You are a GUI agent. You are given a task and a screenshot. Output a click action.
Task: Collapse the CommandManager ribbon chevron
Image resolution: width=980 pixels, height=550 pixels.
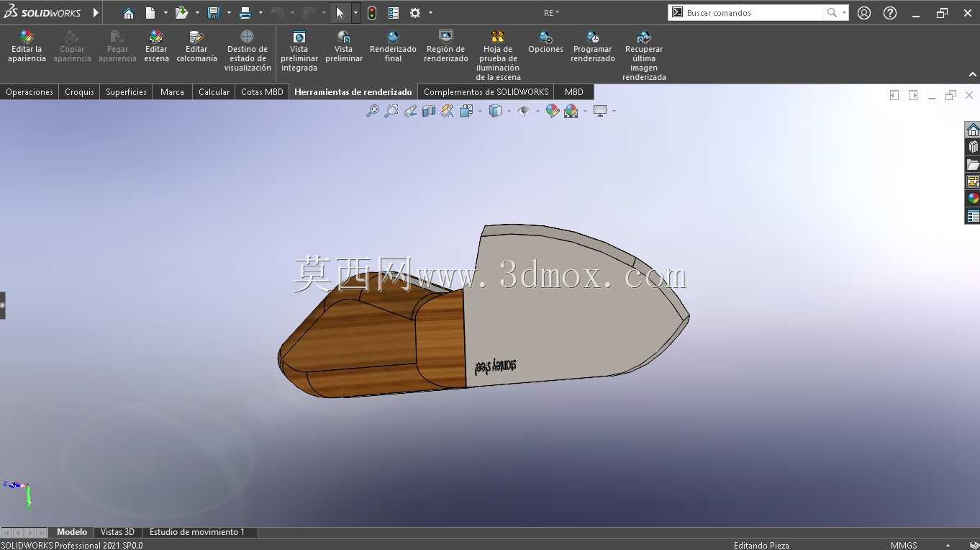pyautogui.click(x=973, y=75)
